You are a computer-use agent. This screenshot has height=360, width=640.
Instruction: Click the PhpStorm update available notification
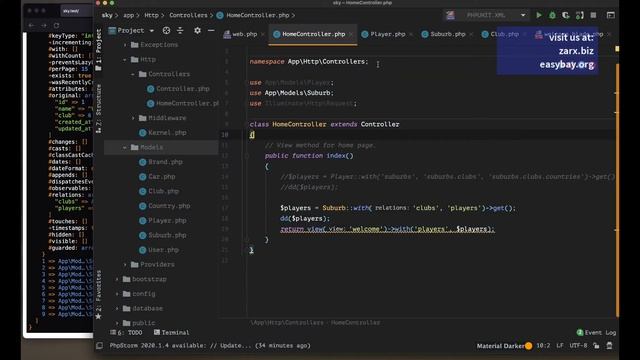210,346
